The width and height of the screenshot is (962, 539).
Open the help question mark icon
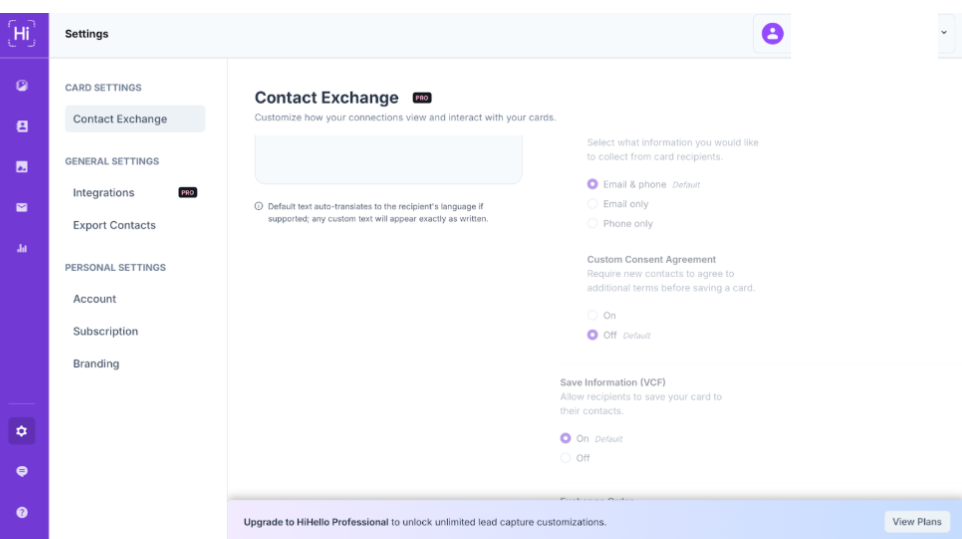click(x=22, y=512)
